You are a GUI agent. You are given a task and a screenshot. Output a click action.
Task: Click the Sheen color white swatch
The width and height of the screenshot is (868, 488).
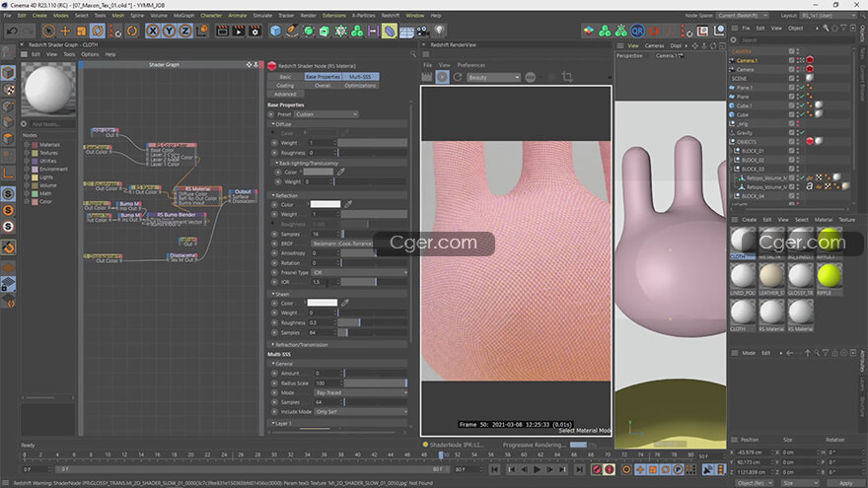[x=323, y=303]
